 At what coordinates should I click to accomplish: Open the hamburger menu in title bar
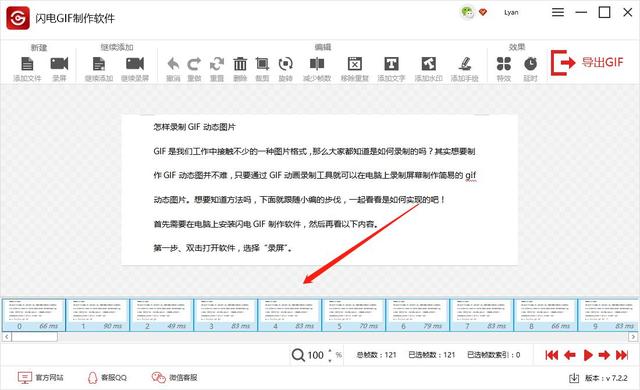click(x=558, y=12)
